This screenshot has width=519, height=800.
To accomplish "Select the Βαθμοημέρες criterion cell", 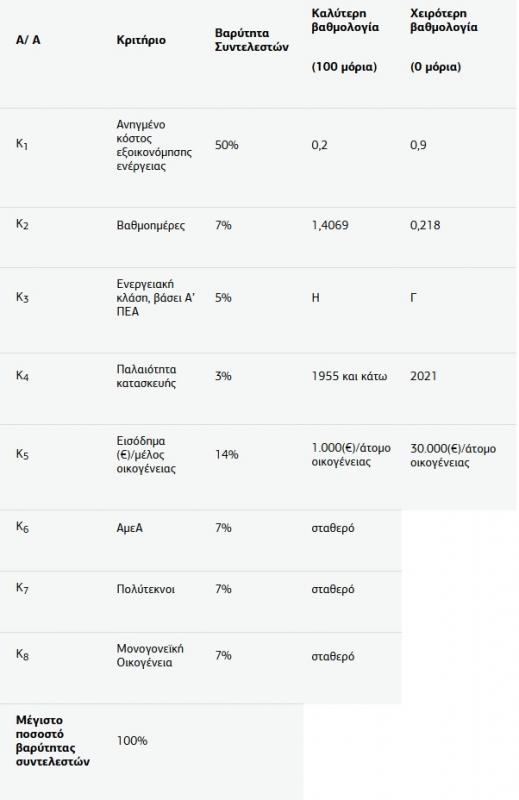I will (x=151, y=226).
